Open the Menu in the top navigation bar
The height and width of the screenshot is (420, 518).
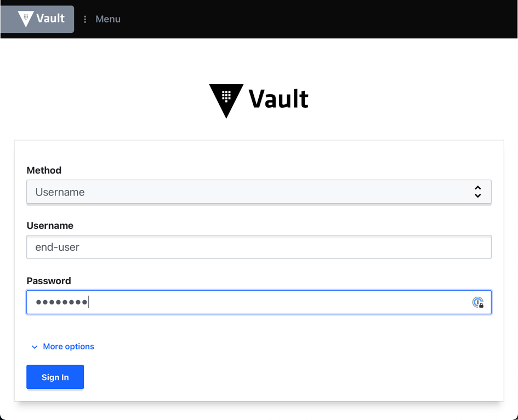107,19
